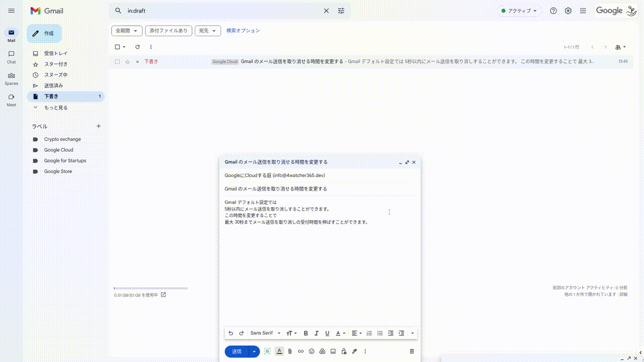Insert bulleted list in compose toolbar
The height and width of the screenshot is (362, 644).
(x=380, y=333)
